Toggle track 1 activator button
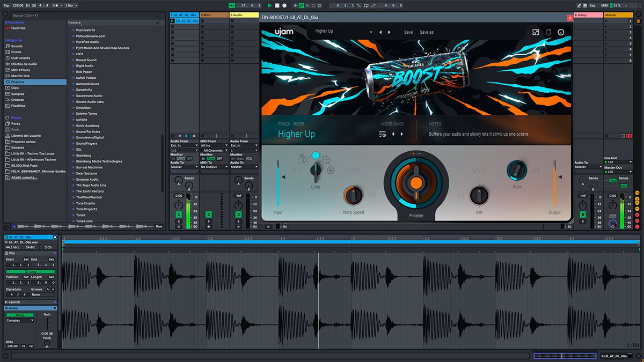This screenshot has width=644, height=362. point(178,215)
